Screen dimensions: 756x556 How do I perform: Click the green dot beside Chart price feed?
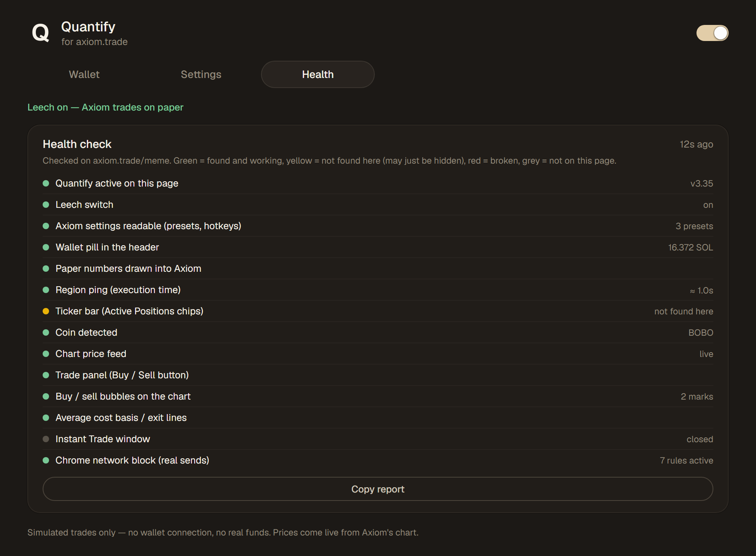(x=46, y=354)
